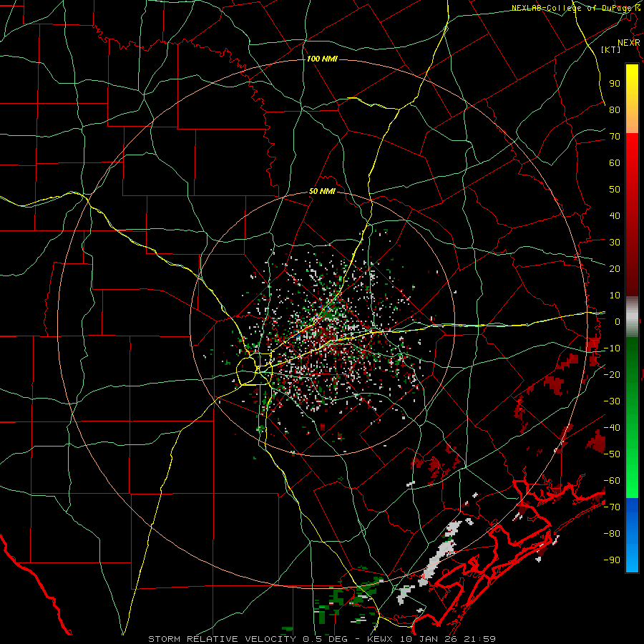Click the -30 value on the velocity scale
The width and height of the screenshot is (644, 644).
[612, 401]
